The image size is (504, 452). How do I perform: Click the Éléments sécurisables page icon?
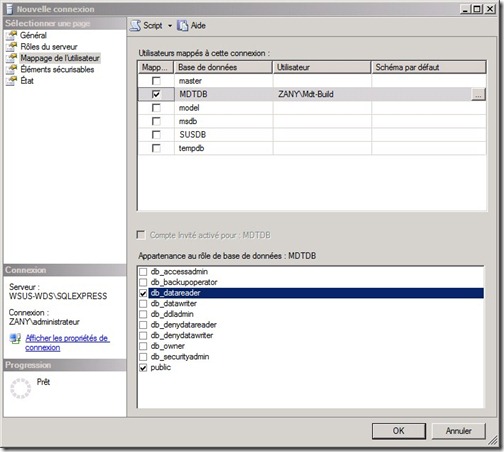coord(11,69)
